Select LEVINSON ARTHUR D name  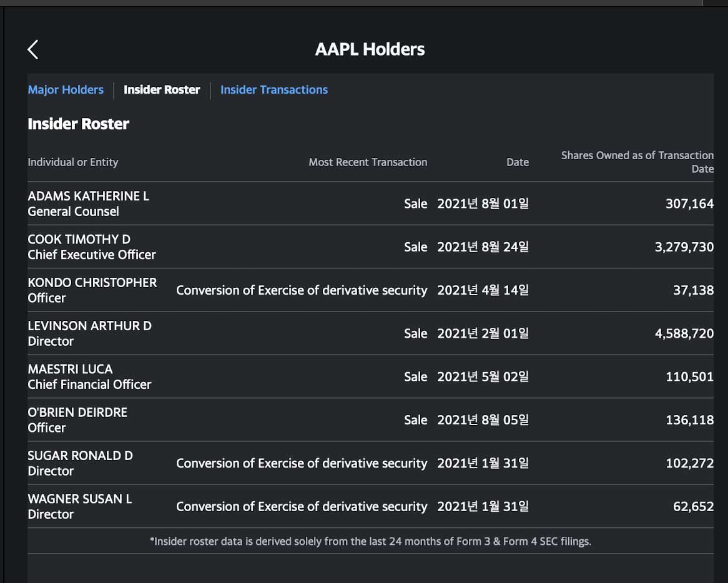[90, 325]
